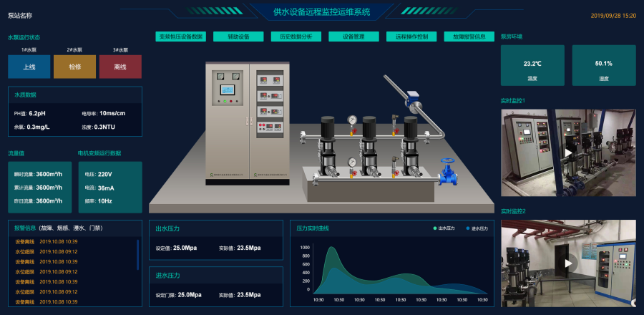Toggle 进水压力 legend series in chart
The image size is (644, 315).
[477, 228]
